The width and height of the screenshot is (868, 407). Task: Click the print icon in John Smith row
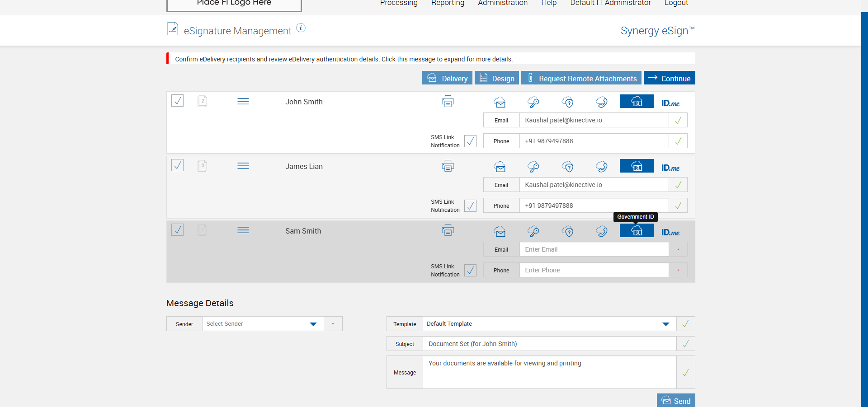448,101
